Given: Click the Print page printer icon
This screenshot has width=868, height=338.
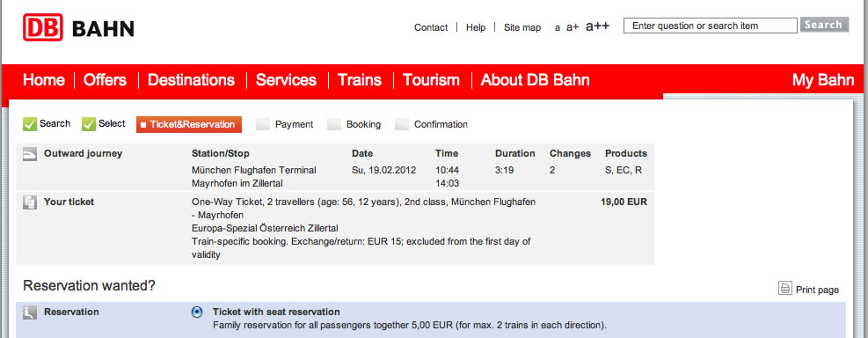Looking at the screenshot, I should (785, 289).
